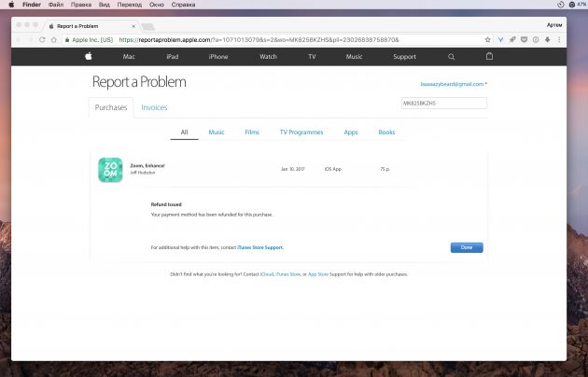Switch to the Invoices tab
The height and width of the screenshot is (377, 588).
coord(154,107)
